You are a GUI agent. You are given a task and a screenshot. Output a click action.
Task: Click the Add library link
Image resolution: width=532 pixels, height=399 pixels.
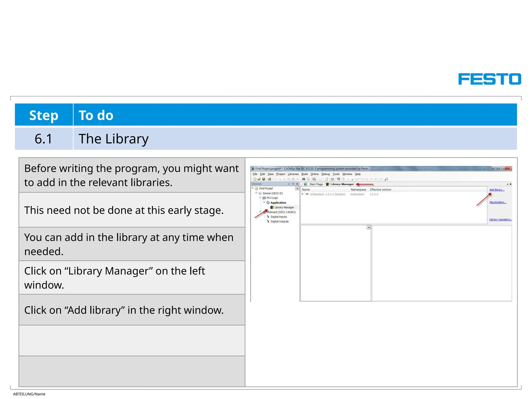pyautogui.click(x=497, y=190)
